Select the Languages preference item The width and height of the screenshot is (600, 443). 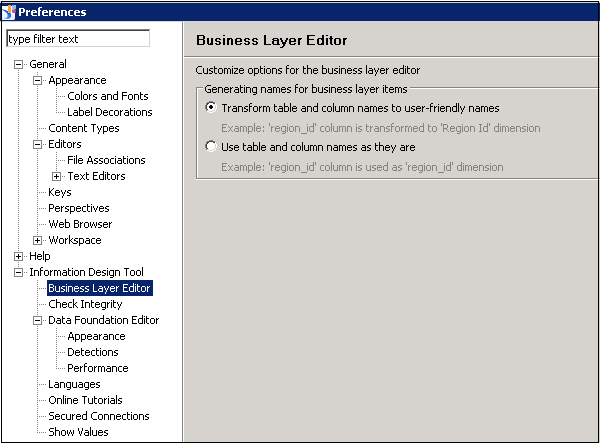click(74, 384)
